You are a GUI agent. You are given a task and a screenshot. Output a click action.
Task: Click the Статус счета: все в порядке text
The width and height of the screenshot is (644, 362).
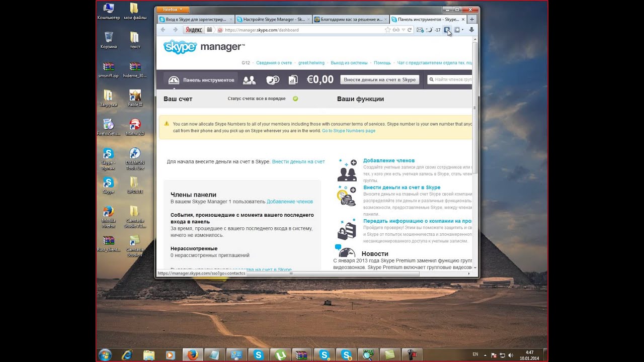pos(257,99)
